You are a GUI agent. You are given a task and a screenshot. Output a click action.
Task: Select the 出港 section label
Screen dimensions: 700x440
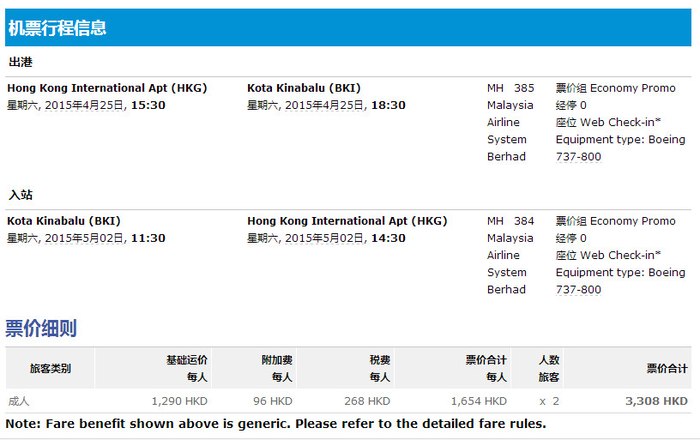point(20,62)
